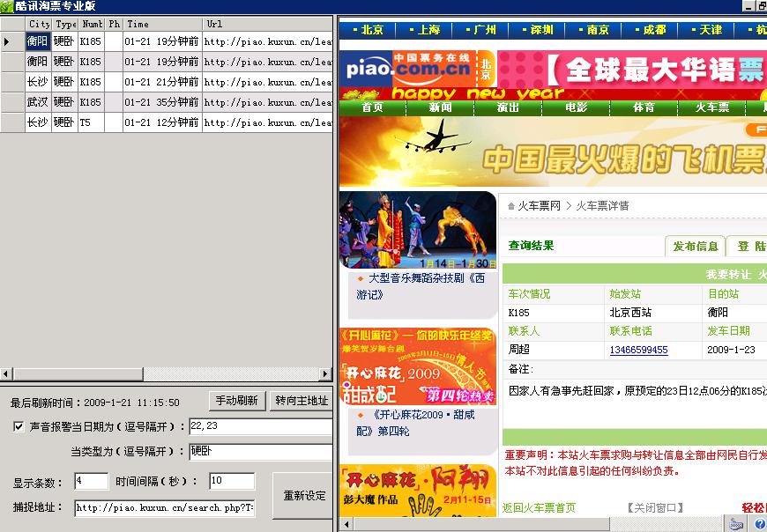This screenshot has width=767, height=532.
Task: Sort by the Type column header
Action: point(65,24)
